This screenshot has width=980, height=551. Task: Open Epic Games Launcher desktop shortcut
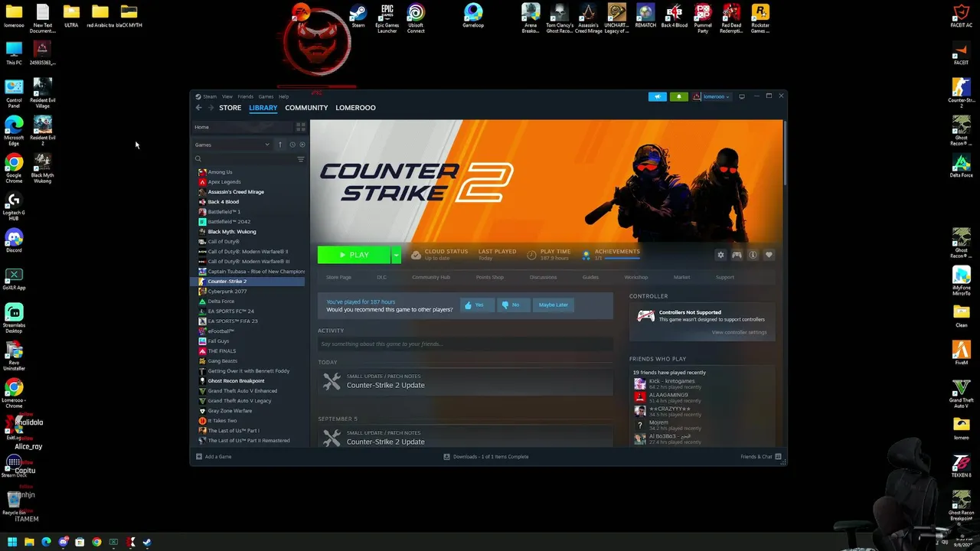[x=387, y=19]
